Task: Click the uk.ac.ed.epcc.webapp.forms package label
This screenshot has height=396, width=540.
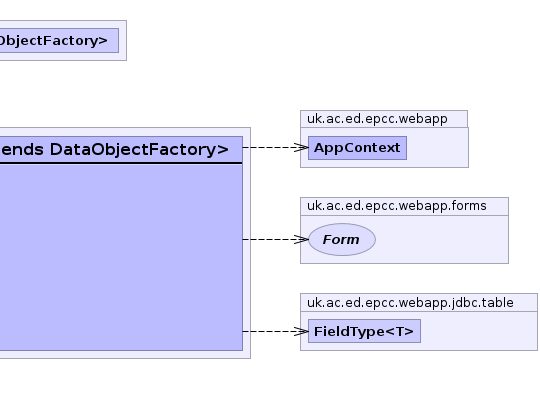Action: click(397, 206)
